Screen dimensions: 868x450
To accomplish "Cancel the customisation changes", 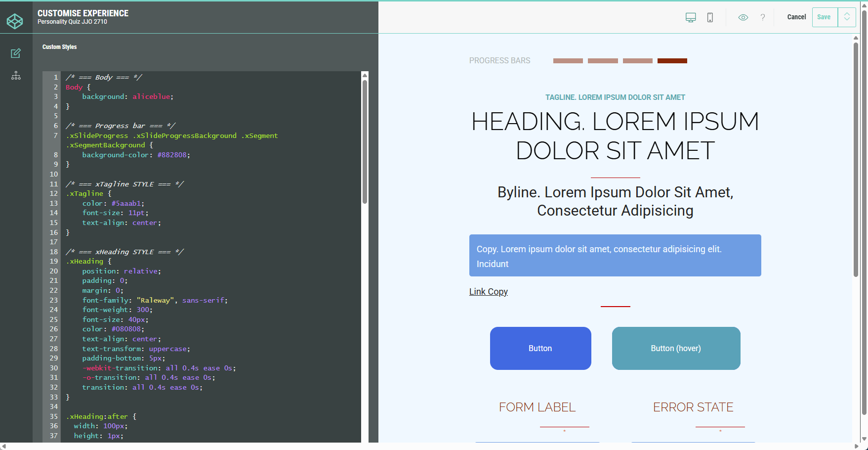I will (796, 17).
